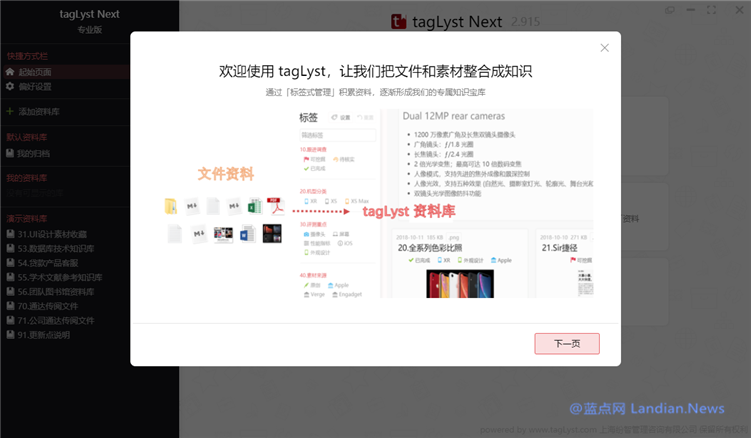
Task: Click the red tagLyst logo icon
Action: pos(398,21)
